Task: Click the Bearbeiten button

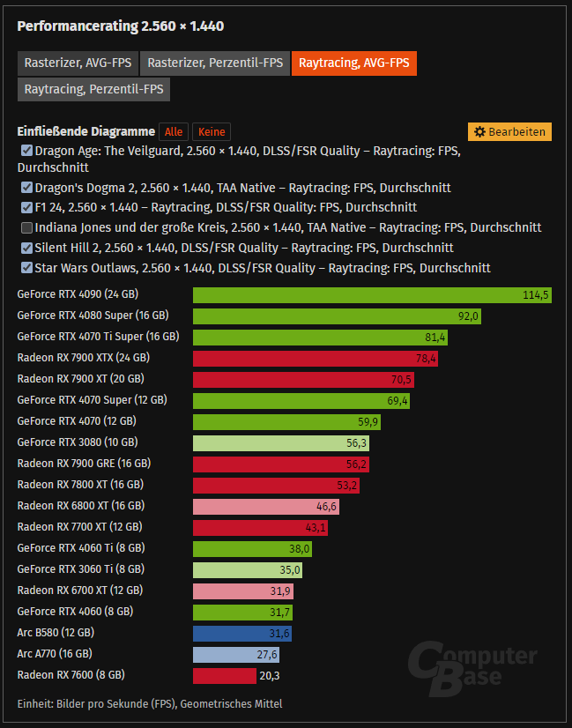Action: [509, 132]
